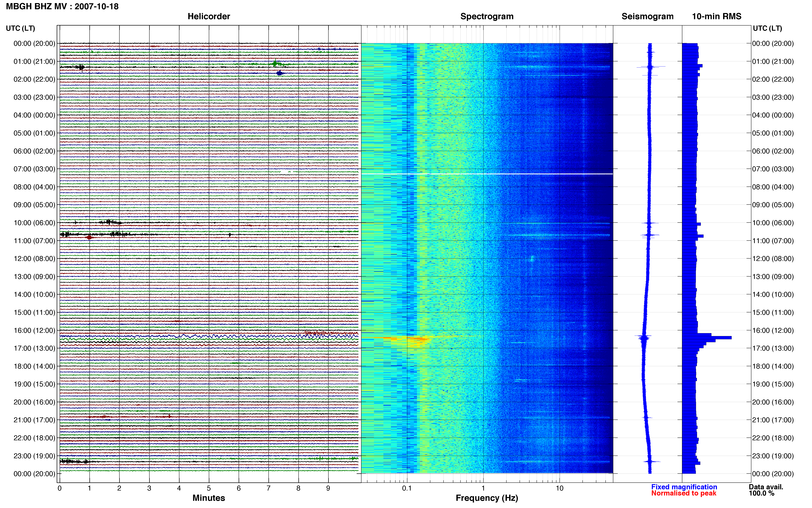
Task: Click the 'Data avail.' label
Action: coord(766,487)
